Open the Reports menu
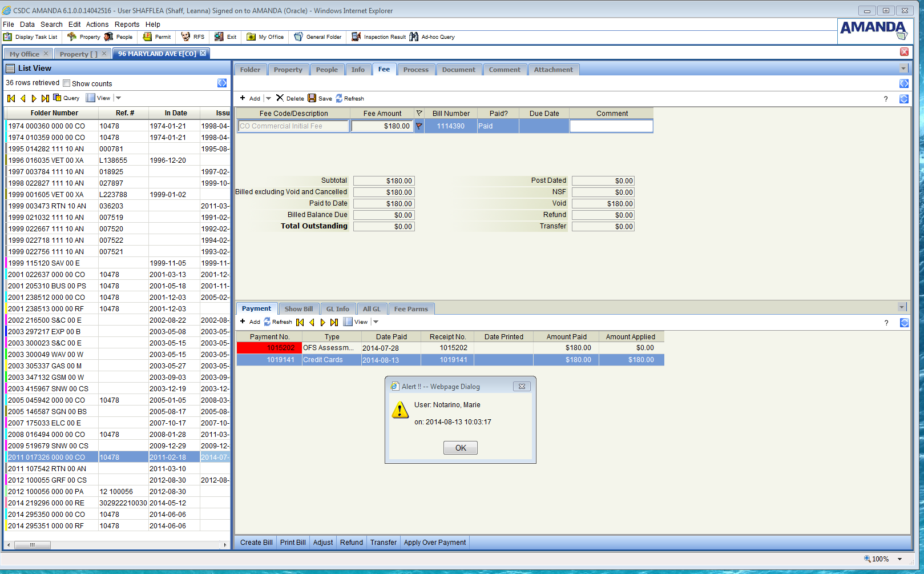 point(127,25)
